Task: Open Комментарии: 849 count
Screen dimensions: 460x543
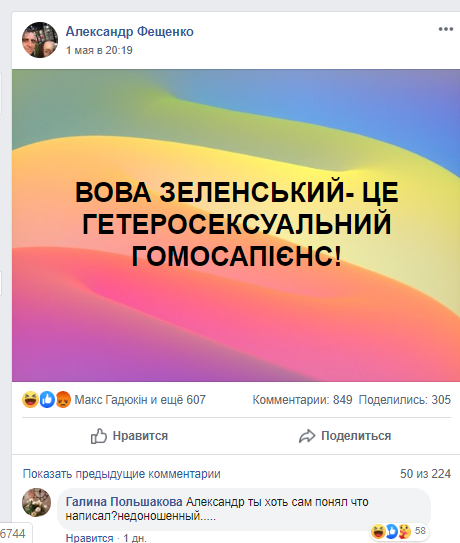Action: [x=302, y=400]
